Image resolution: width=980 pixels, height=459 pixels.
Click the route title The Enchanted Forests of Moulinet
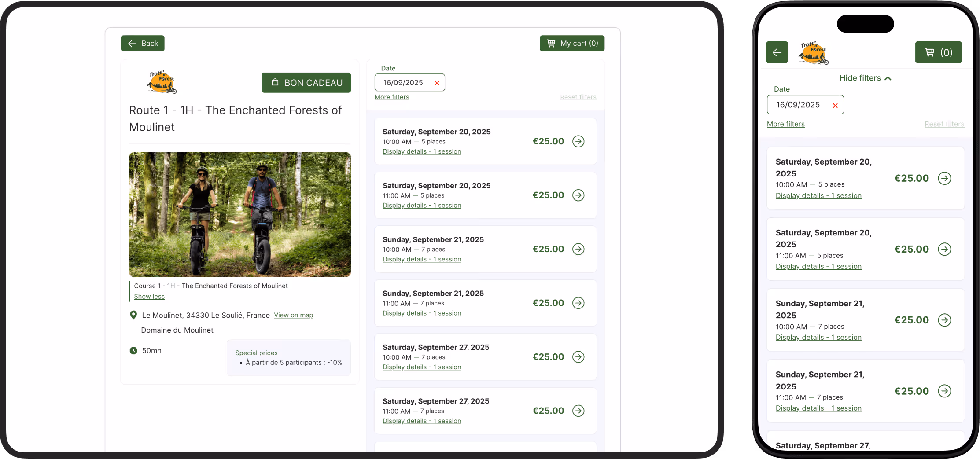(235, 119)
